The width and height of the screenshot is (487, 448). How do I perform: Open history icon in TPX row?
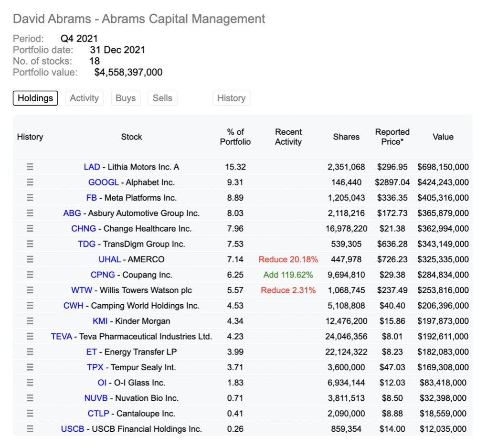tap(30, 367)
